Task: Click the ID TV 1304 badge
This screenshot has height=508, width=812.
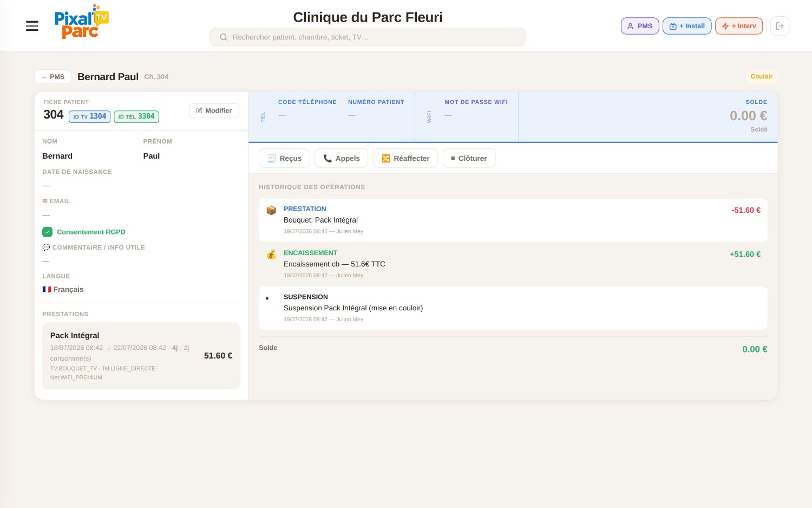Action: (x=90, y=116)
